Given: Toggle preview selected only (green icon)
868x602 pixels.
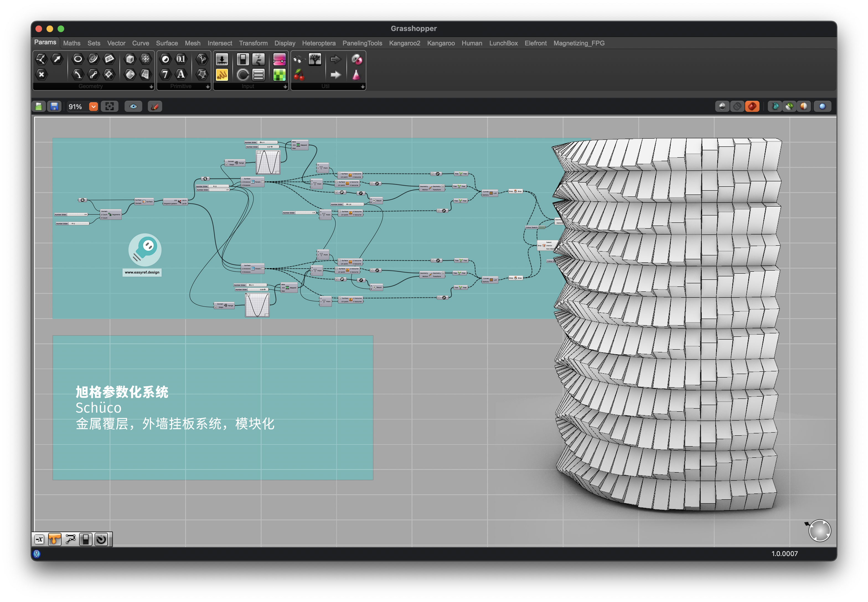Looking at the screenshot, I should (x=789, y=107).
